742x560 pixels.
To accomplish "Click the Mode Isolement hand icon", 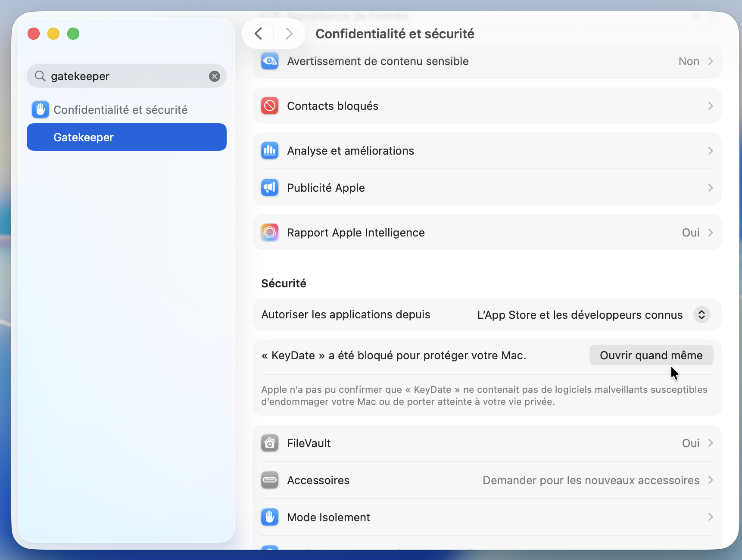I will click(270, 517).
